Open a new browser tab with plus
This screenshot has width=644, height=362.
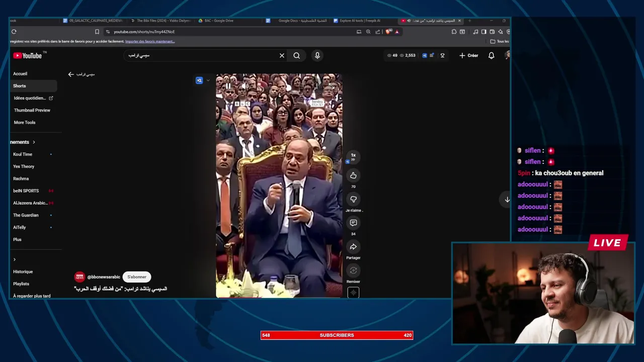(x=469, y=21)
